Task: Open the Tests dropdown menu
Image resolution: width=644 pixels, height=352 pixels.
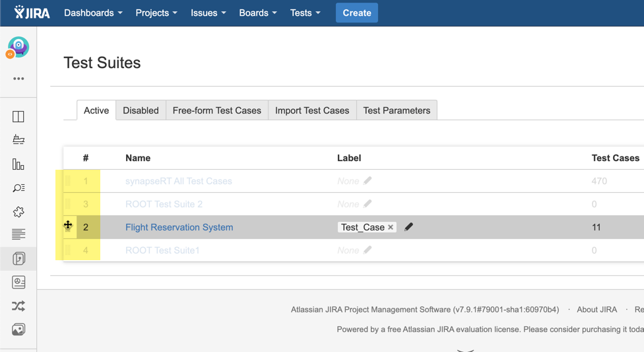Action: pyautogui.click(x=305, y=13)
